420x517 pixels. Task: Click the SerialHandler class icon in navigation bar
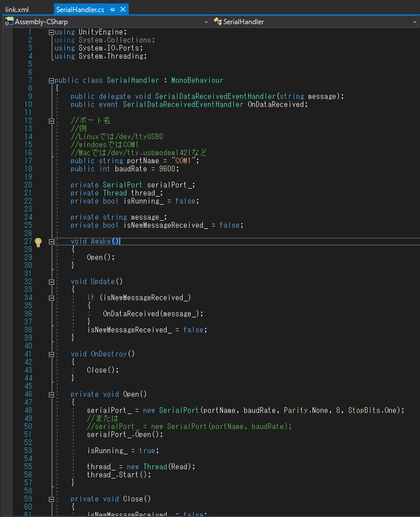click(x=217, y=22)
